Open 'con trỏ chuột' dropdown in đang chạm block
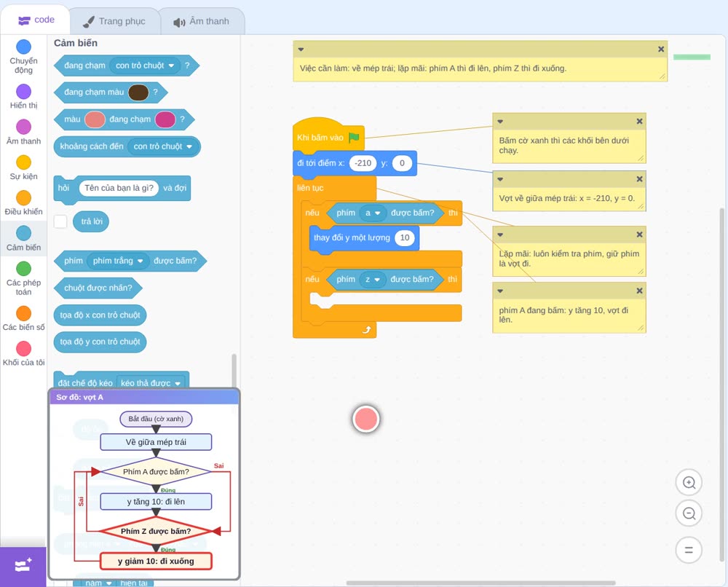 [x=145, y=66]
